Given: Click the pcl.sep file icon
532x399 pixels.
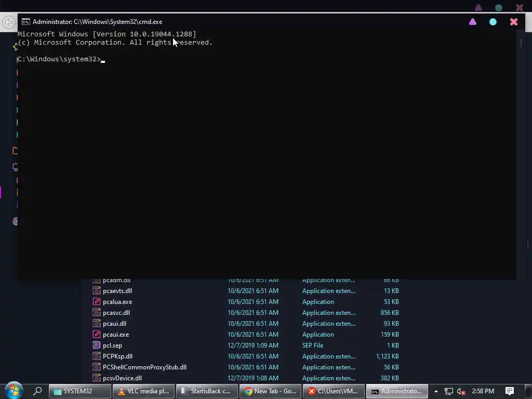Looking at the screenshot, I should click(x=97, y=345).
